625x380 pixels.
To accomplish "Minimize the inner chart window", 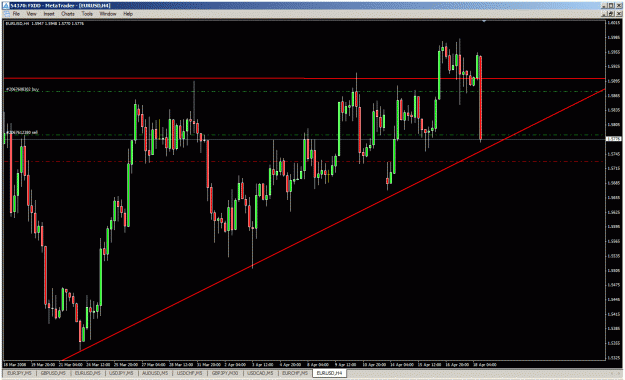I will tap(605, 14).
